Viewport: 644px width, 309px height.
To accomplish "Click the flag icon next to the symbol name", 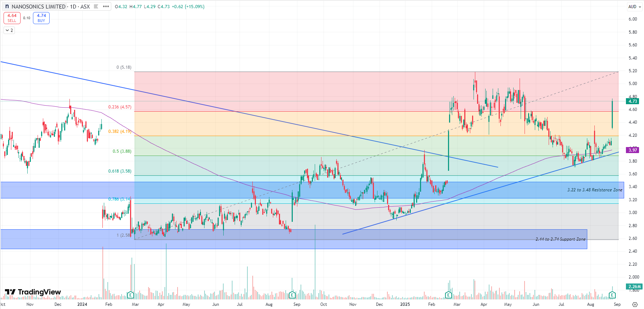I will click(x=96, y=6).
